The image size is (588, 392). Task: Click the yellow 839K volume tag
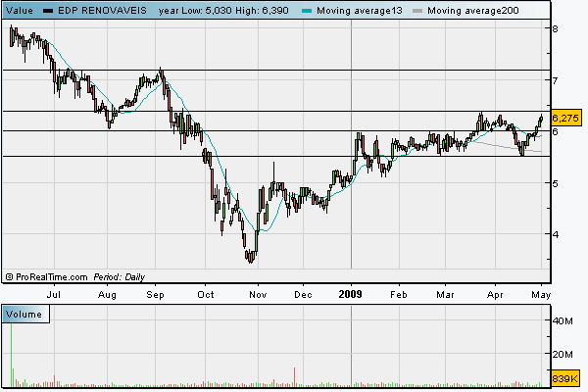564,378
